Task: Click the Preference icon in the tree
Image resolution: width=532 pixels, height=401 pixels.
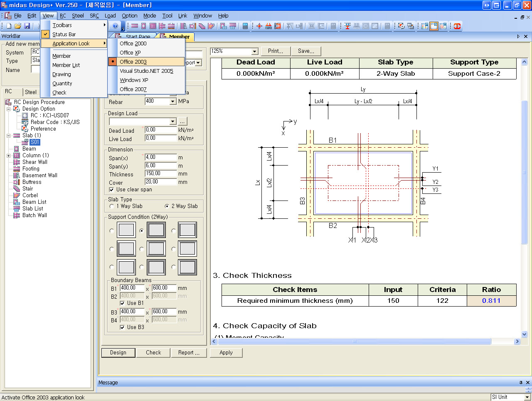Action: 25,129
